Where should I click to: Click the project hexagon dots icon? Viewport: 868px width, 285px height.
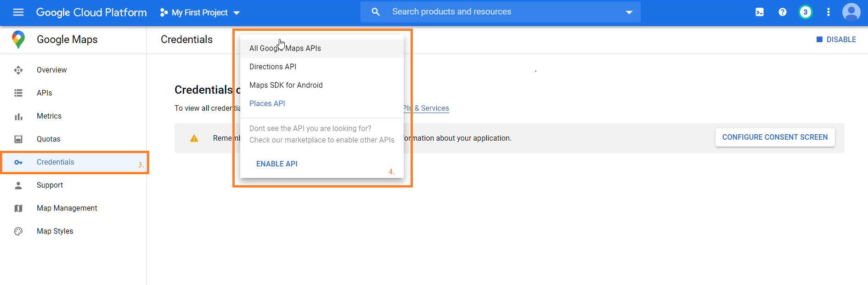coord(163,12)
